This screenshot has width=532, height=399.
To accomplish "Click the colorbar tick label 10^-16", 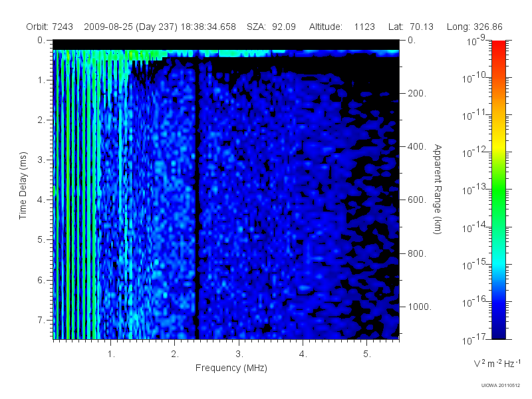I will (x=475, y=301).
